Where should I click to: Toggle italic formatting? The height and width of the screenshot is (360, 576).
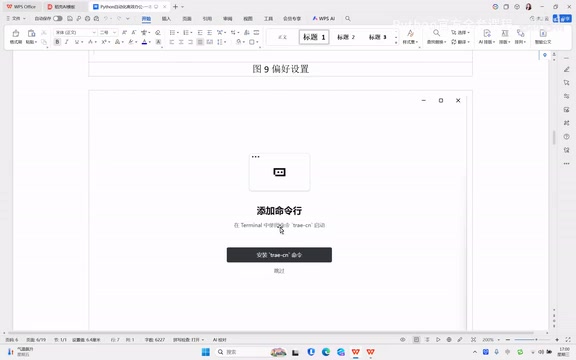(x=67, y=42)
